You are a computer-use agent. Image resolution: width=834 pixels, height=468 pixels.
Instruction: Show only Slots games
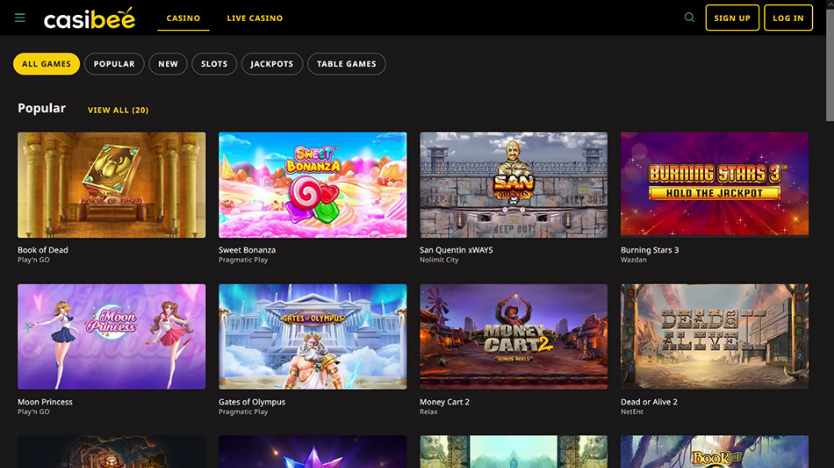point(214,64)
